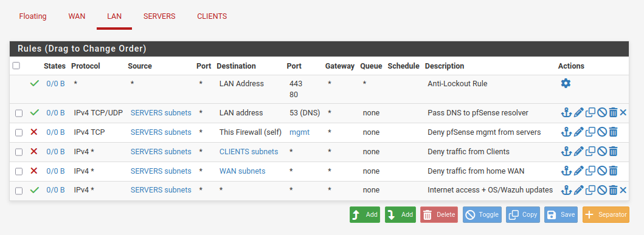Delete the Deny pfSense mgmt from servers rule

(x=613, y=132)
